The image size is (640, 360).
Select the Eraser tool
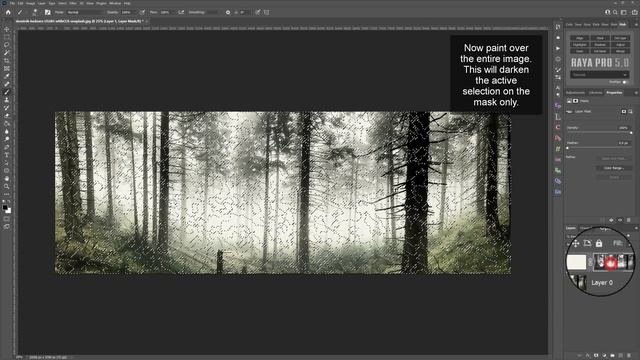click(7, 116)
